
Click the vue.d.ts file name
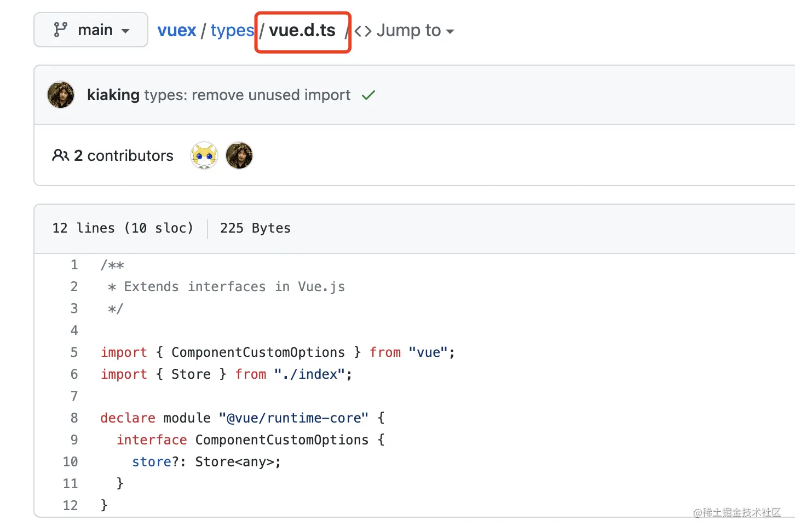[302, 31]
